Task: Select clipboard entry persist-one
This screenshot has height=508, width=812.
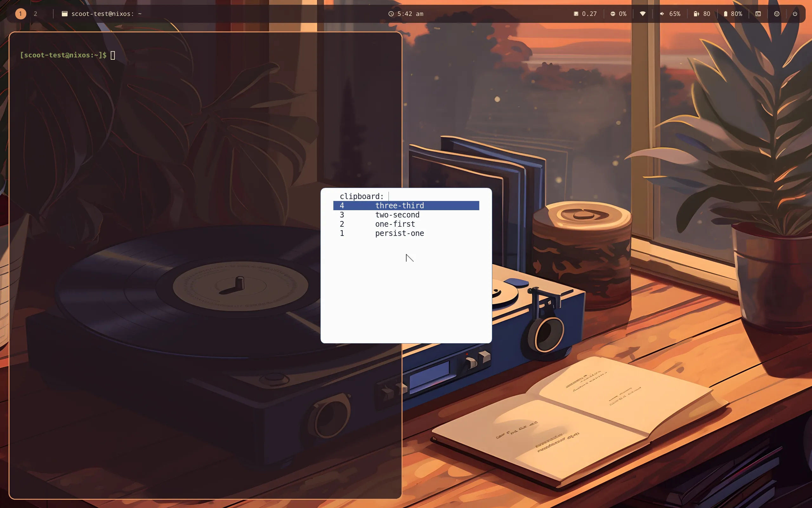Action: (406, 233)
